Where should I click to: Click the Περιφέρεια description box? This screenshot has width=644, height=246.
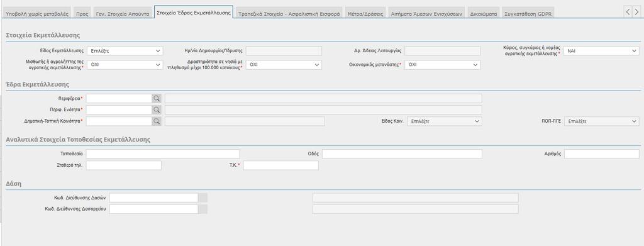click(x=323, y=99)
